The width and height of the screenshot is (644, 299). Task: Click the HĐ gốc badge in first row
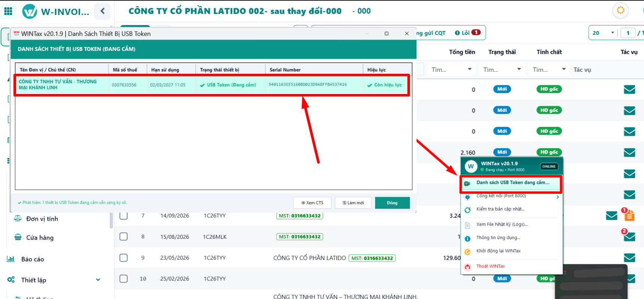click(549, 89)
